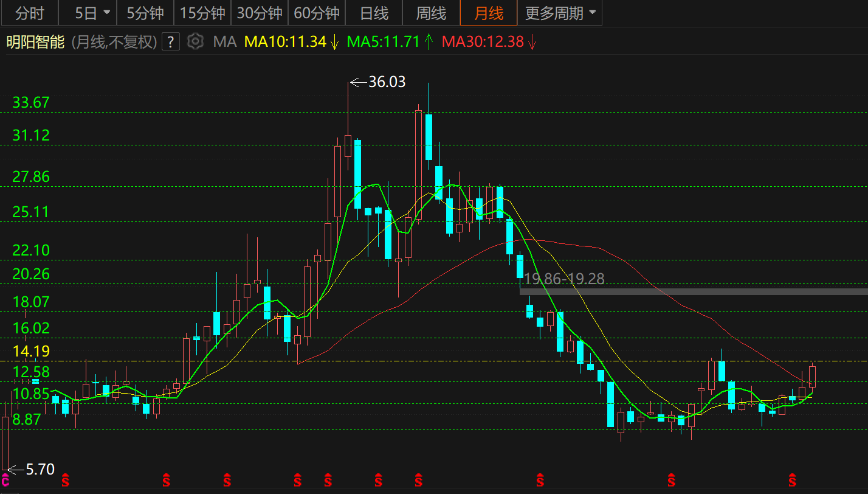Switch to the 30分钟 chart
This screenshot has height=494, width=868.
click(x=260, y=13)
